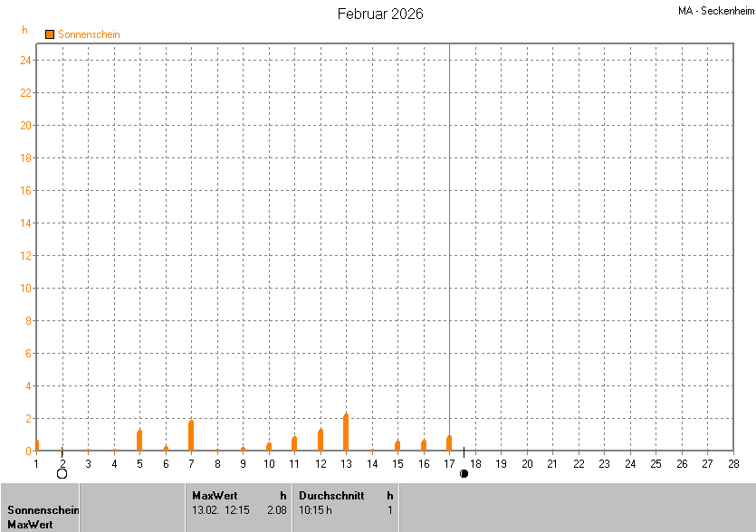Screen dimensions: 756x532
Task: Select the sunshine bar for day 12
Action: (x=321, y=440)
